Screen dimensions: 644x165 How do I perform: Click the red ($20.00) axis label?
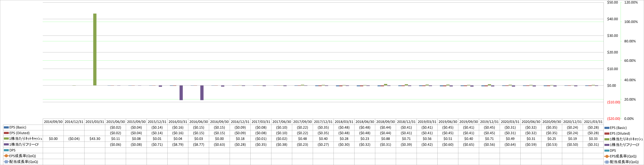tap(614, 119)
